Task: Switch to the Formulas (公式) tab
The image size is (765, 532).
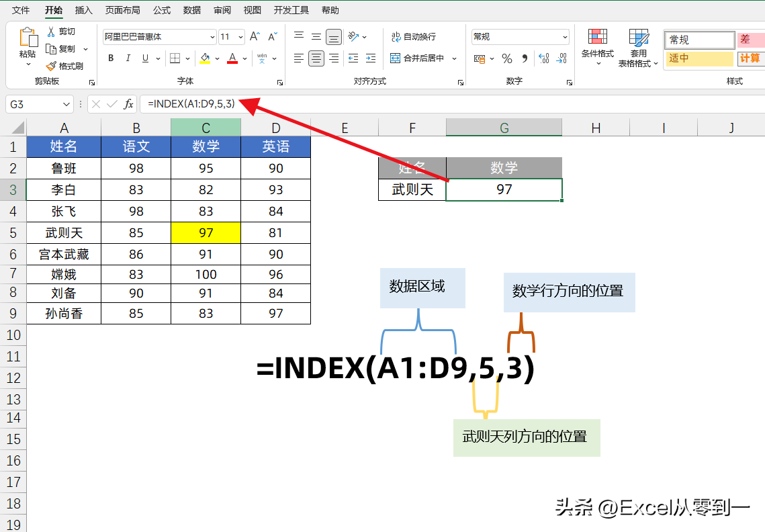Action: click(161, 10)
